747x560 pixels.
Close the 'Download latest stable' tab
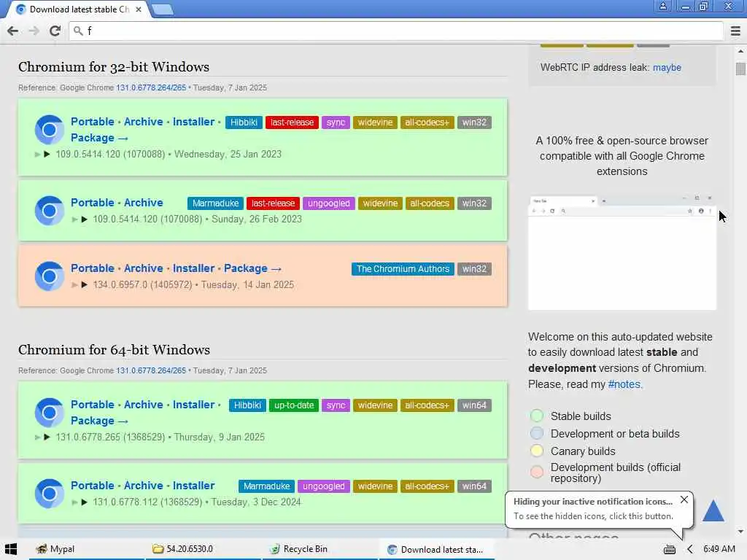click(138, 9)
